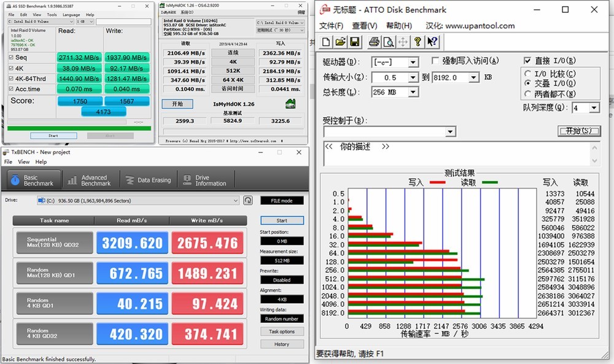Switch to the Advanced Benchmark tab

pos(89,180)
